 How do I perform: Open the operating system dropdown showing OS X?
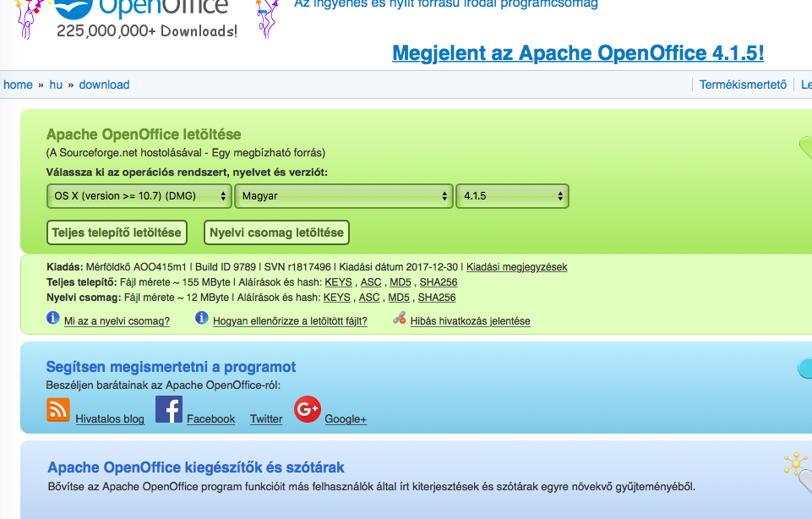click(139, 196)
